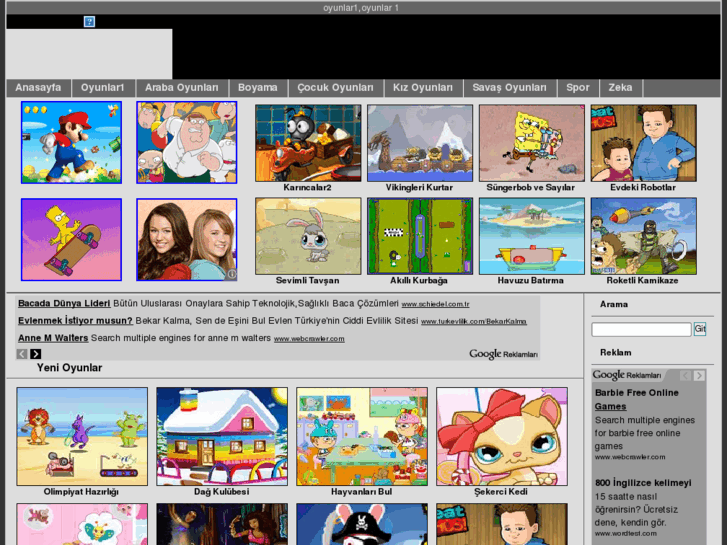This screenshot has height=545, width=727.
Task: Click the Olimpiyat Hazırlığı title
Action: (81, 492)
